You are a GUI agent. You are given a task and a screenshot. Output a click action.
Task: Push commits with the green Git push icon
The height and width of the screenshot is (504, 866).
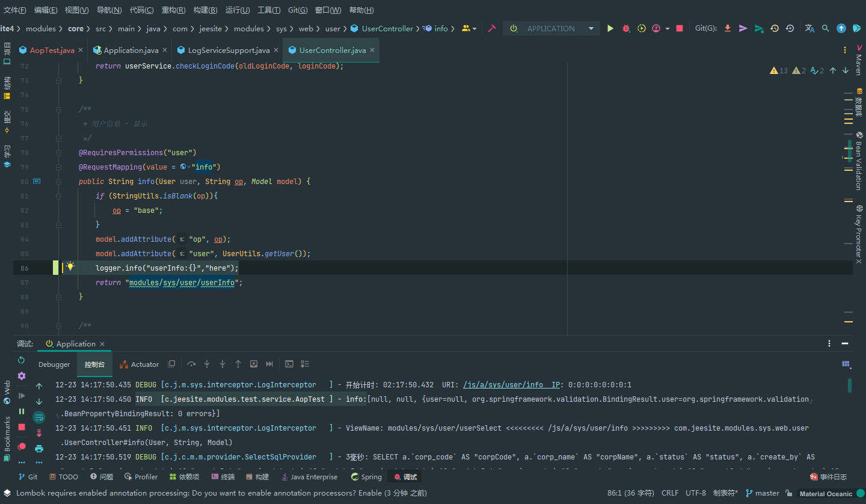pos(759,28)
